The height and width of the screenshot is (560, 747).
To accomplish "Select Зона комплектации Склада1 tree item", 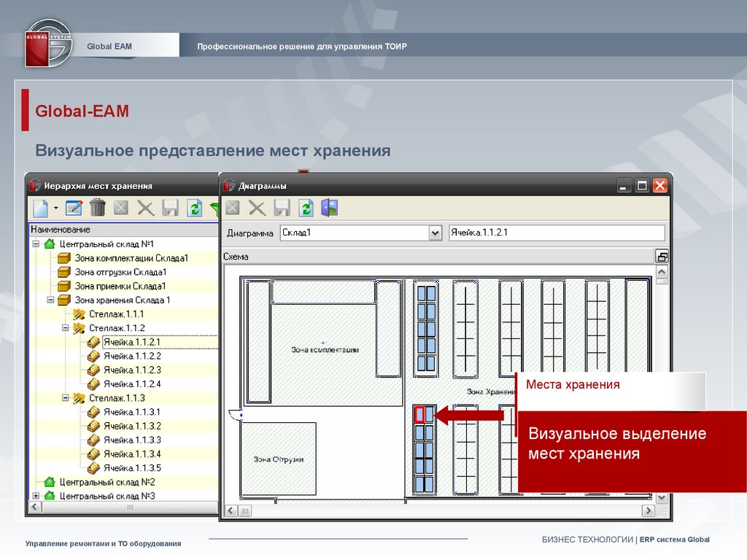I will tap(131, 258).
